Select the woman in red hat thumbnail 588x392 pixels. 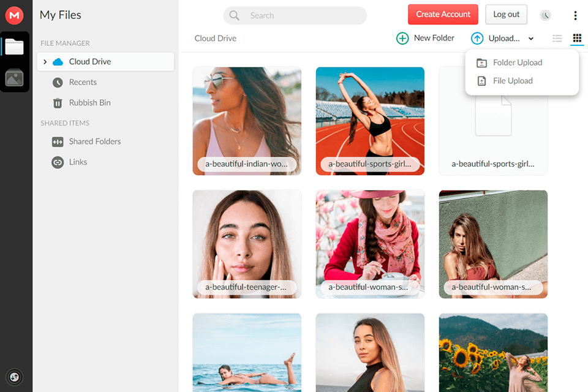(x=370, y=244)
